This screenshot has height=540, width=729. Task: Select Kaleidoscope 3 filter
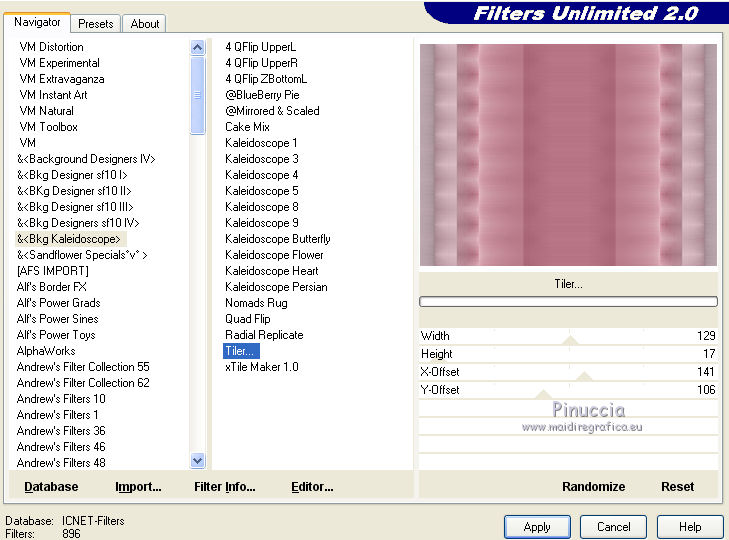[x=262, y=159]
